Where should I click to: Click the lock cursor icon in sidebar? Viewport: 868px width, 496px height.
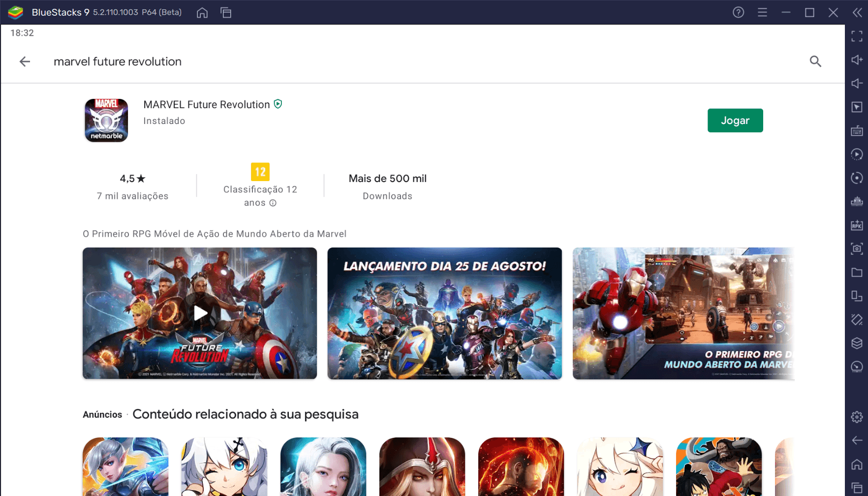(x=857, y=107)
